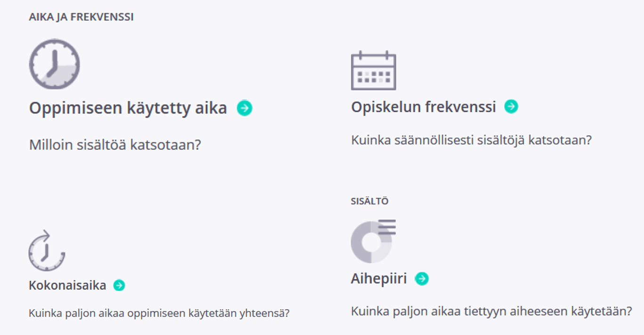Click the green arrow next to Opiskelun frekvenssi
The width and height of the screenshot is (644, 335).
tap(511, 106)
